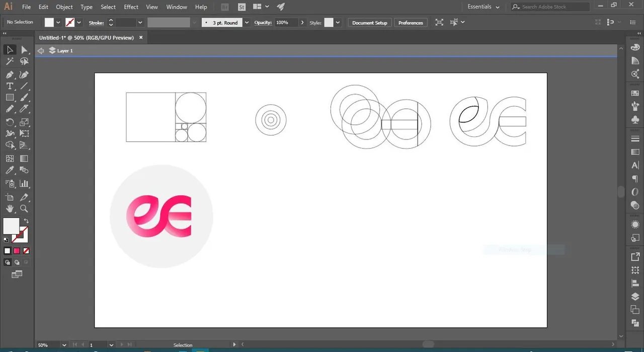Open the zoom level dropdown at 50%
644x352 pixels.
[x=64, y=345]
